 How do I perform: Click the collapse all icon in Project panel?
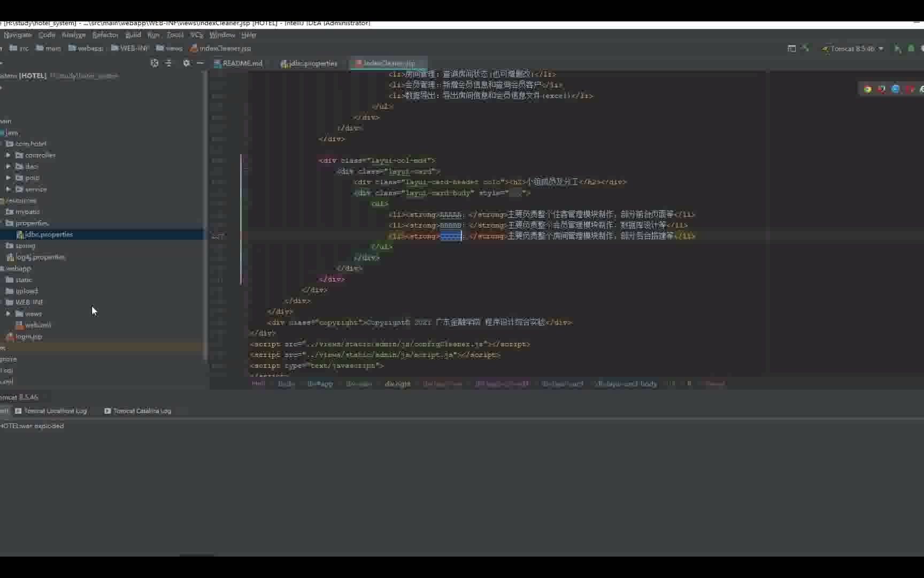point(168,63)
